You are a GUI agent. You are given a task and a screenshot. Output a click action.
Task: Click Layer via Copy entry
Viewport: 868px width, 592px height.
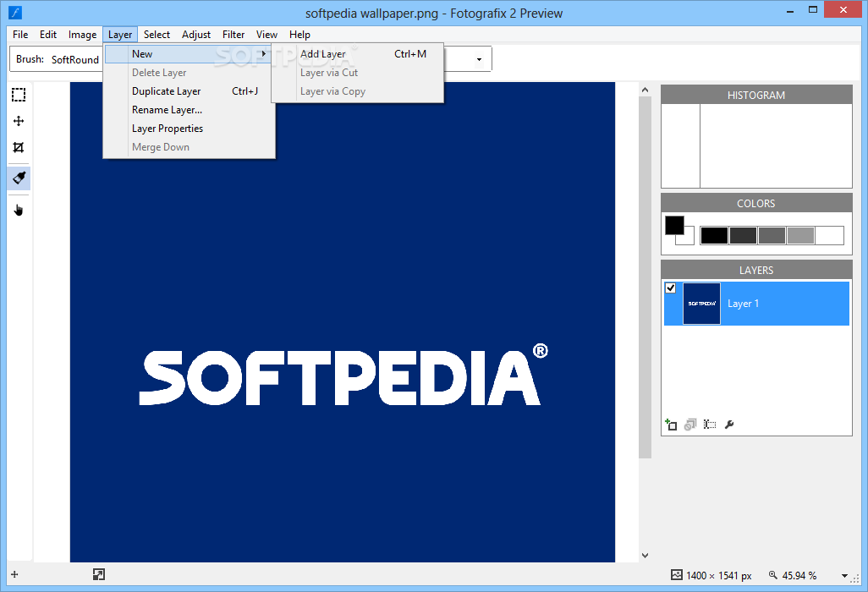[x=358, y=91]
